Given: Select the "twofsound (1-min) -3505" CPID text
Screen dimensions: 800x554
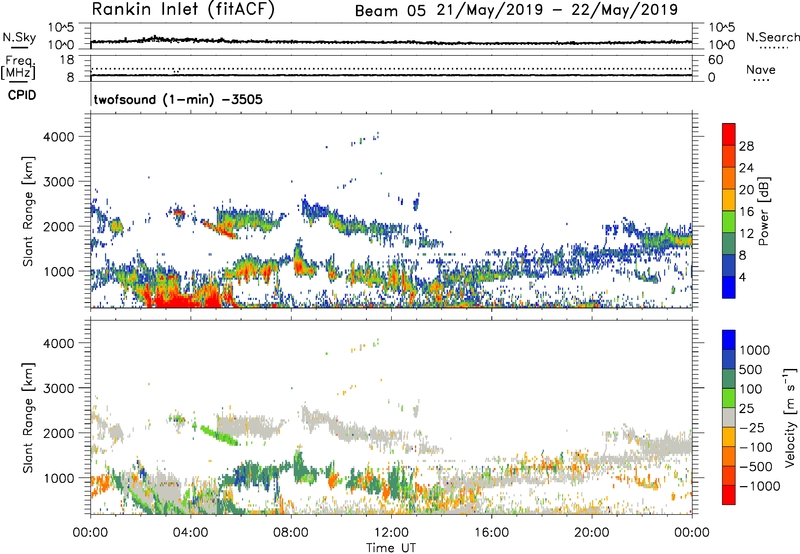Looking at the screenshot, I should point(178,99).
